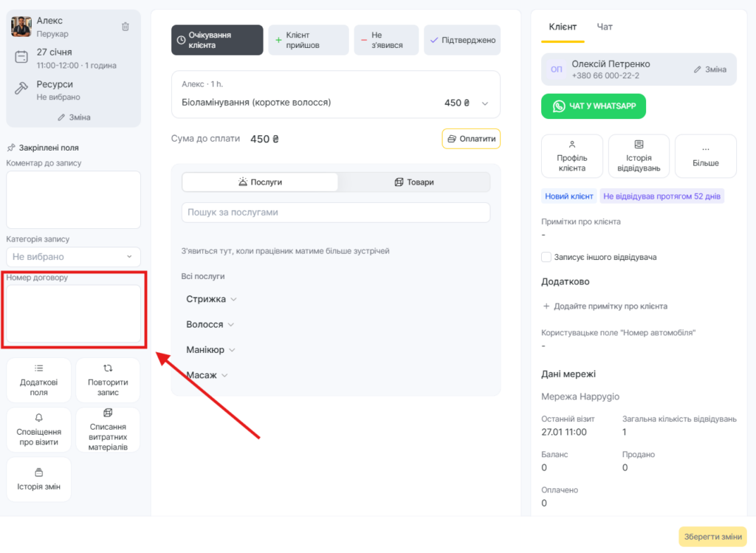Image resolution: width=756 pixels, height=553 pixels.
Task: Click Зберегти зміни button
Action: 712,537
